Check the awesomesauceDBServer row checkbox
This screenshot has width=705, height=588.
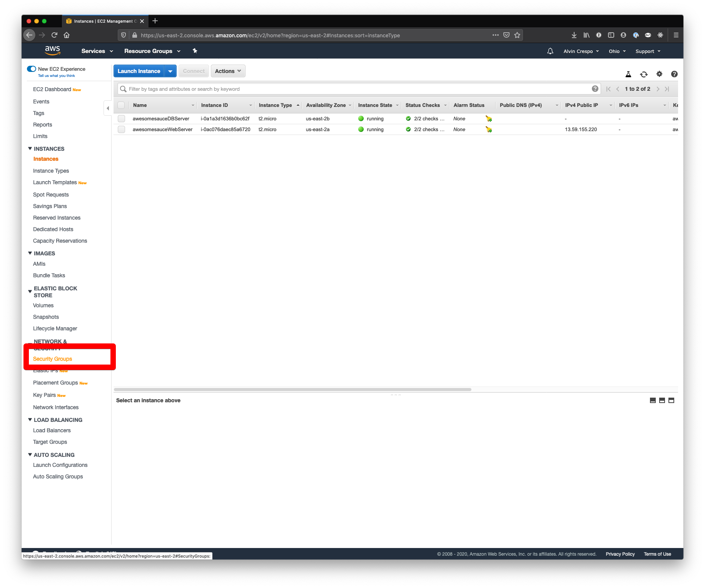[x=121, y=118]
